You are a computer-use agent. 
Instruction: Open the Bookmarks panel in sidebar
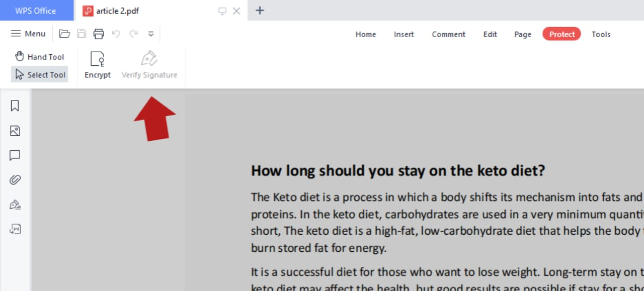[15, 106]
